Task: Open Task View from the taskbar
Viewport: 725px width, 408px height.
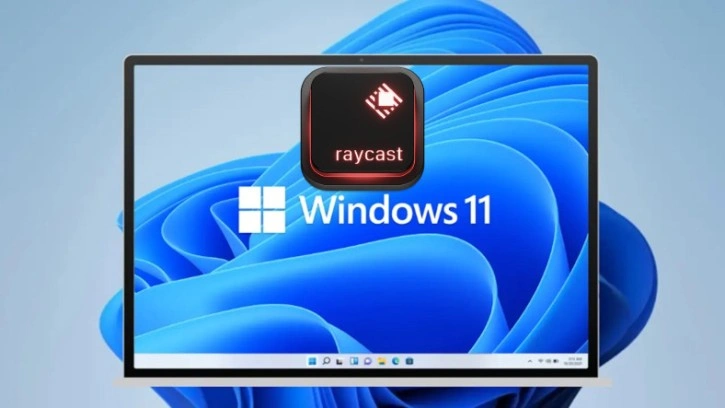Action: [339, 361]
